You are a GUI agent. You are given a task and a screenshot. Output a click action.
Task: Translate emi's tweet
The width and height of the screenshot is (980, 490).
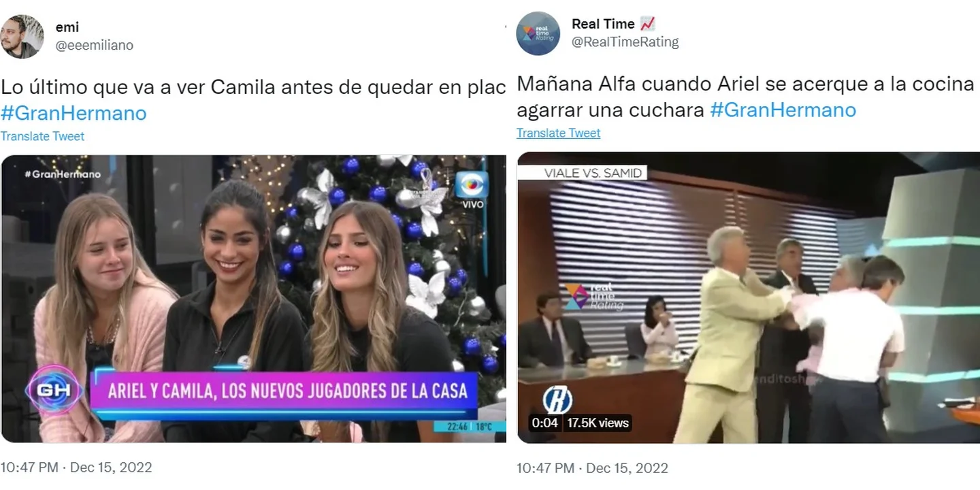42,136
